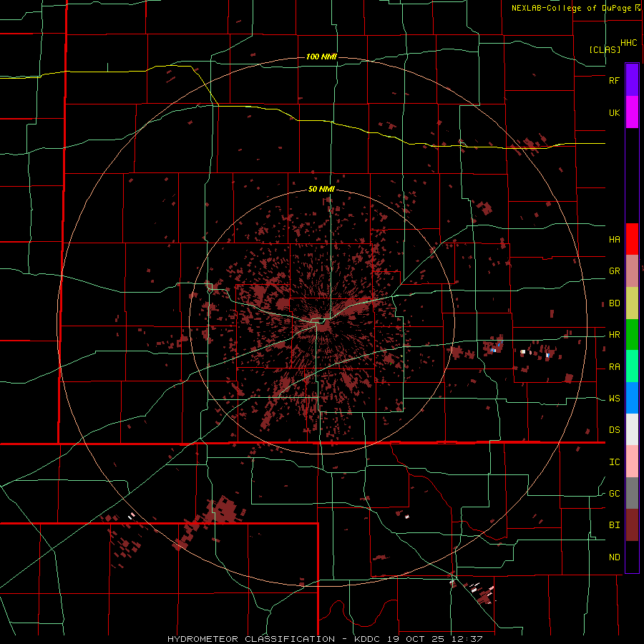
Task: Select the IC legend label
Action: (x=614, y=462)
